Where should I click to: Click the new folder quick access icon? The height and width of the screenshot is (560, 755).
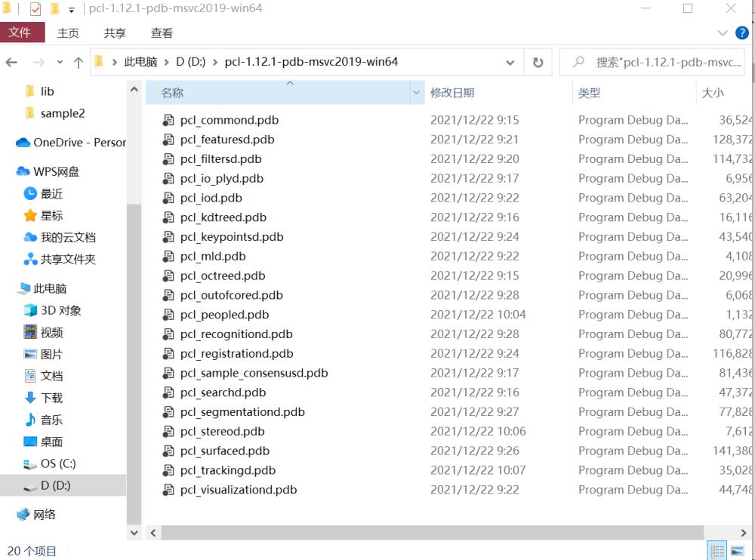click(54, 8)
